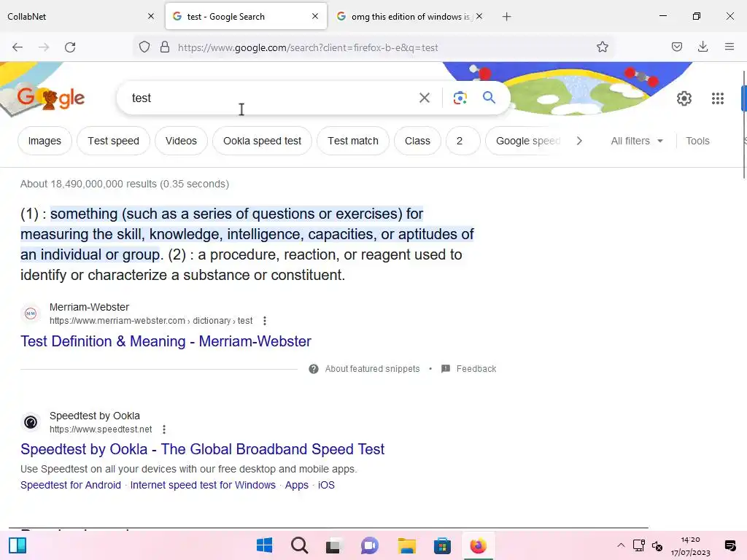
Task: Click the Firefox address bar URL
Action: click(x=308, y=47)
